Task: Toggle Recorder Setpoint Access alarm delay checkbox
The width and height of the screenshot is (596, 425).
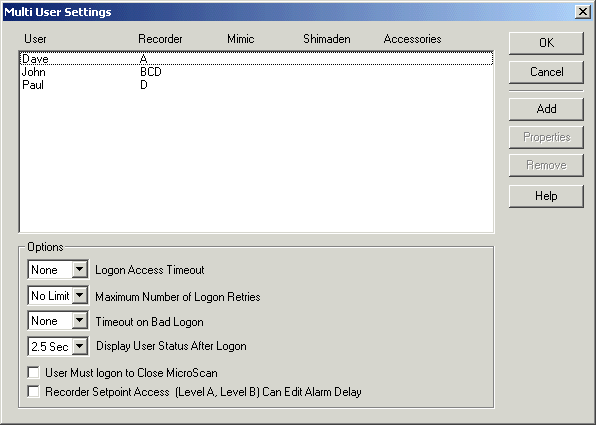Action: pos(33,392)
